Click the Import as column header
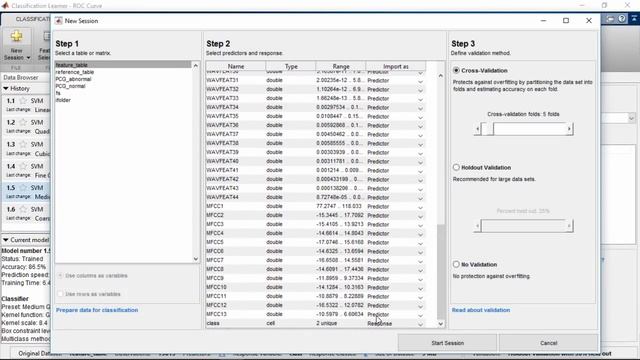 (x=396, y=66)
